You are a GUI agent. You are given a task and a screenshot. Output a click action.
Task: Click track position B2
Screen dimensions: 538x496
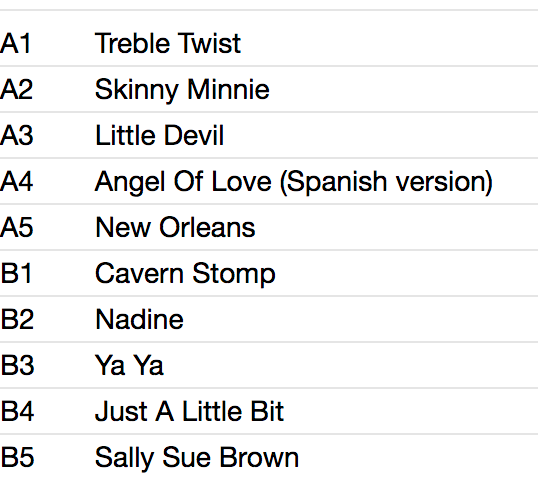click(x=17, y=319)
